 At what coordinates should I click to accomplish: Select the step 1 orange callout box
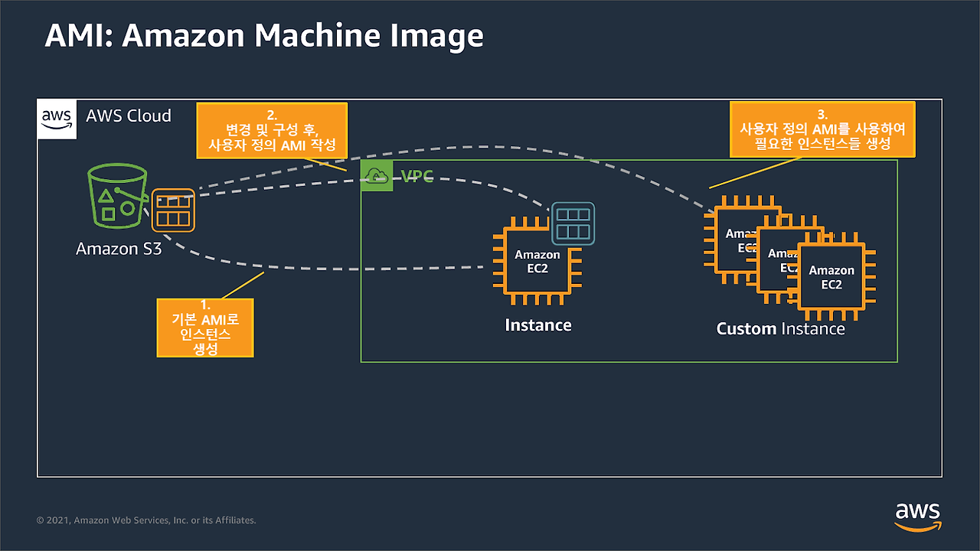[205, 328]
